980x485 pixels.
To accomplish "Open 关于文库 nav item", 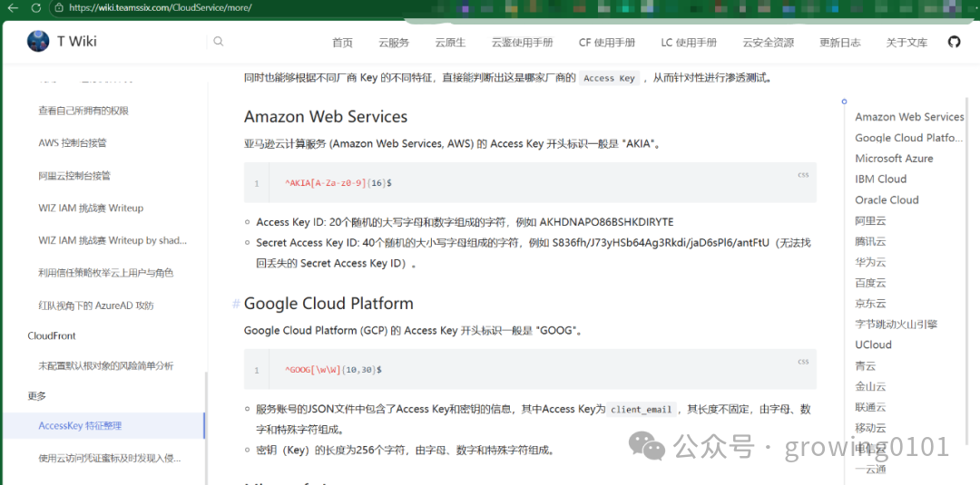I will [906, 43].
